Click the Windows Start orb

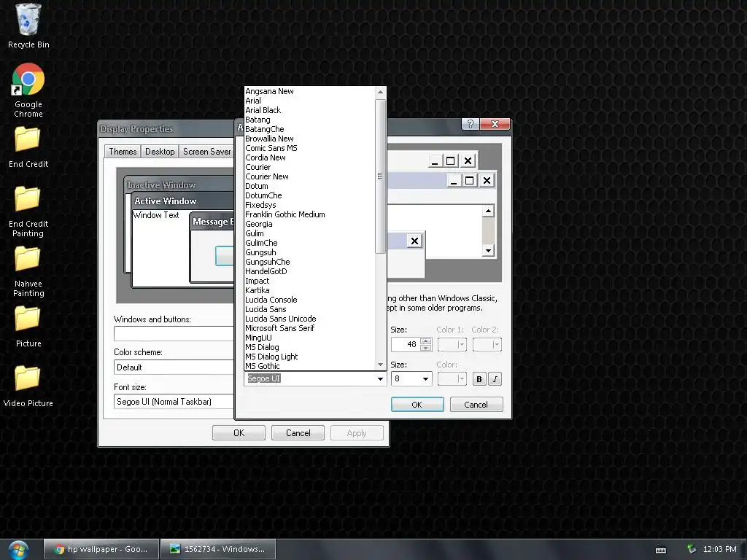click(x=18, y=549)
